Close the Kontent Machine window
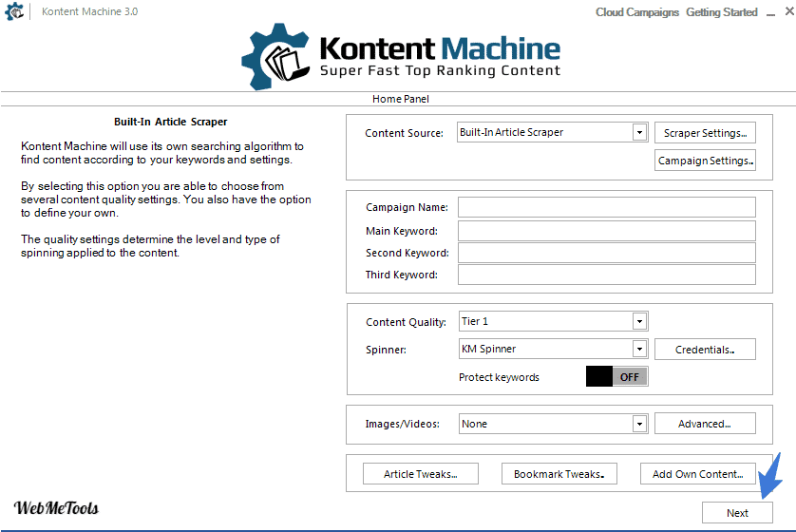This screenshot has height=532, width=796. coord(789,11)
